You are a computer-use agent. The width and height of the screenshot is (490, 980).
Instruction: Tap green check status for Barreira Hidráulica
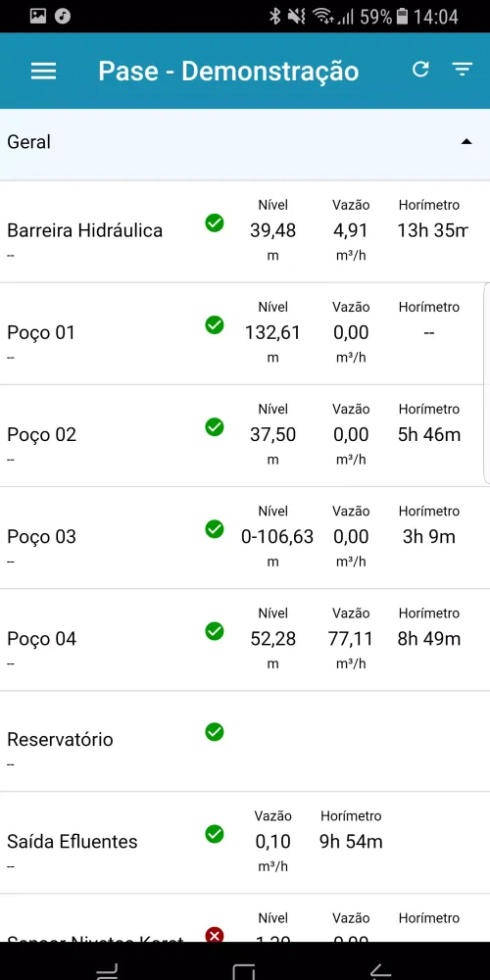215,222
